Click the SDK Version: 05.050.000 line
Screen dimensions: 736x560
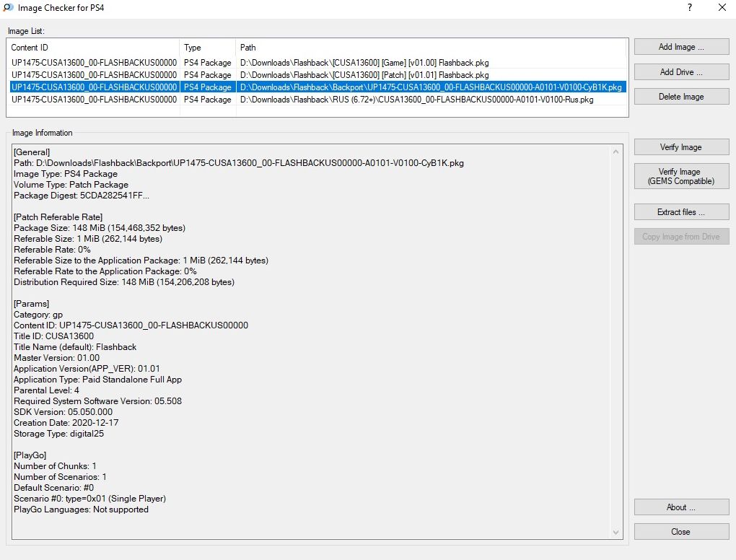[63, 411]
